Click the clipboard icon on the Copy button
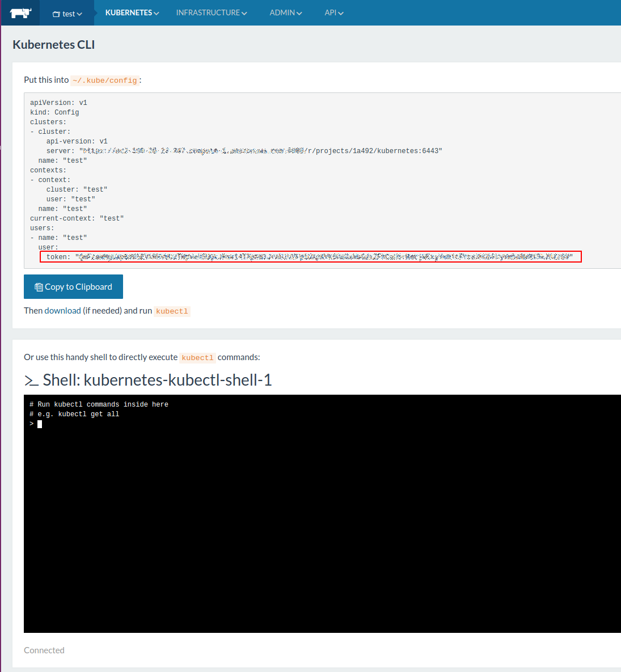This screenshot has height=672, width=621. (x=39, y=288)
